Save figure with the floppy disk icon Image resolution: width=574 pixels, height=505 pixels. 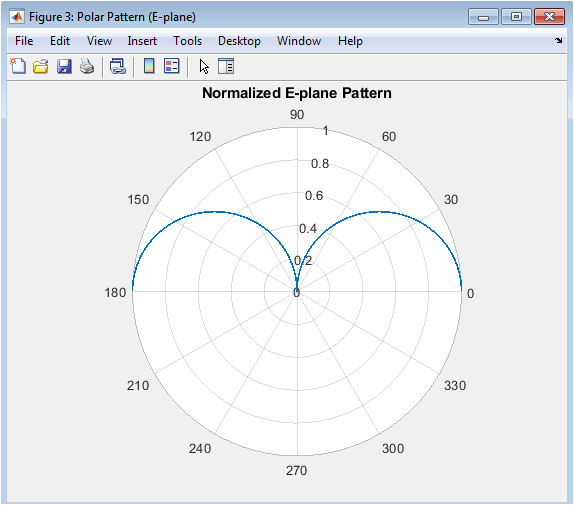pyautogui.click(x=64, y=67)
